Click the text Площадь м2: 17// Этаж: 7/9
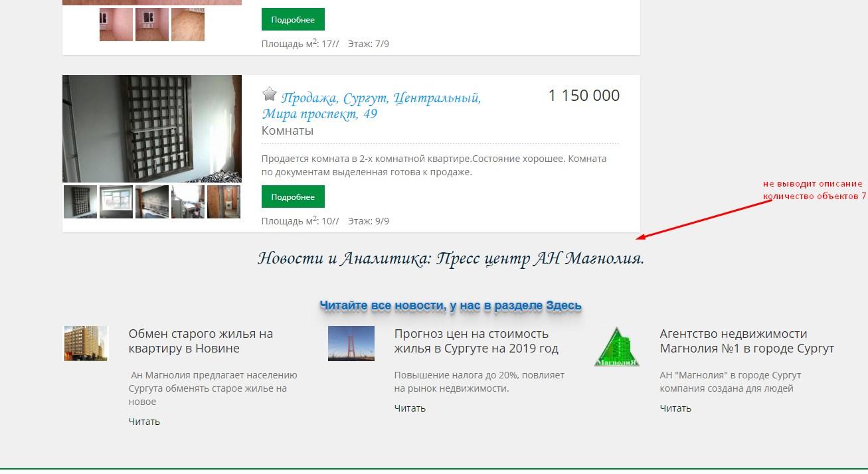Viewport: 868px width, 474px height. [x=325, y=43]
